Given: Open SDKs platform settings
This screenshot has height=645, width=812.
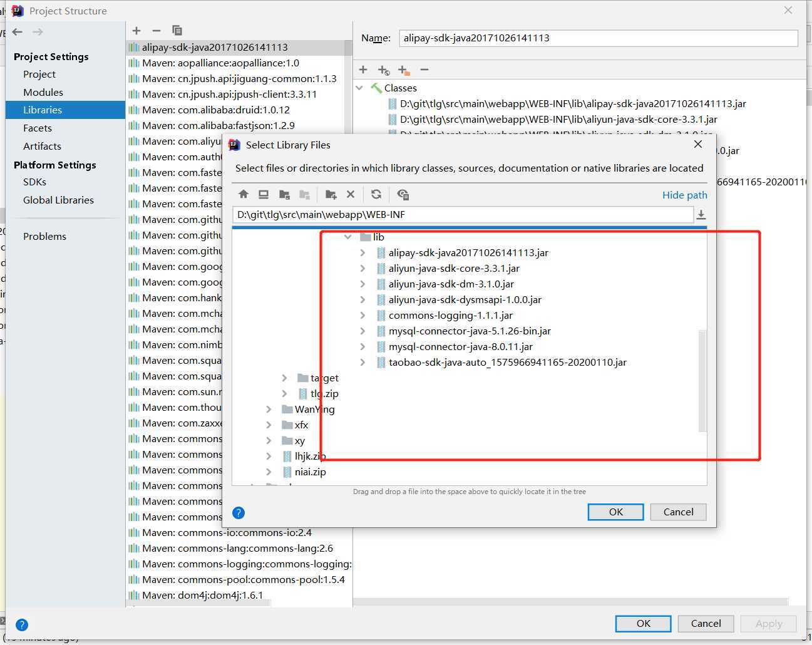Looking at the screenshot, I should [34, 182].
